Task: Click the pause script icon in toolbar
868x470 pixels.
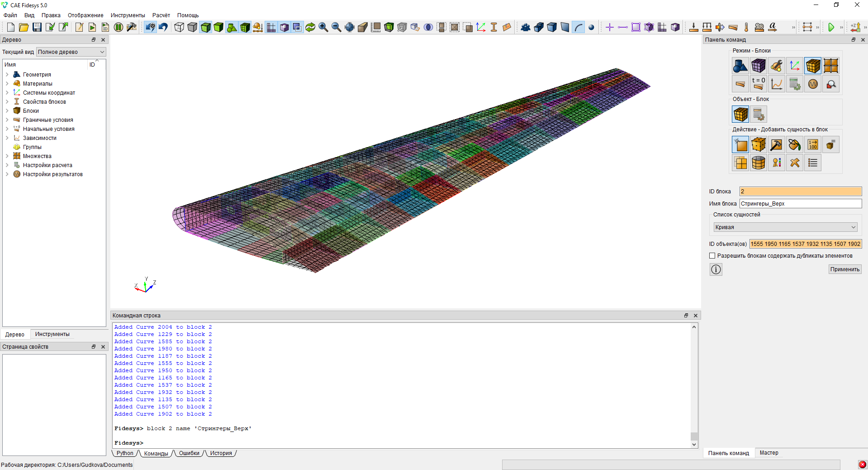Action: 119,27
